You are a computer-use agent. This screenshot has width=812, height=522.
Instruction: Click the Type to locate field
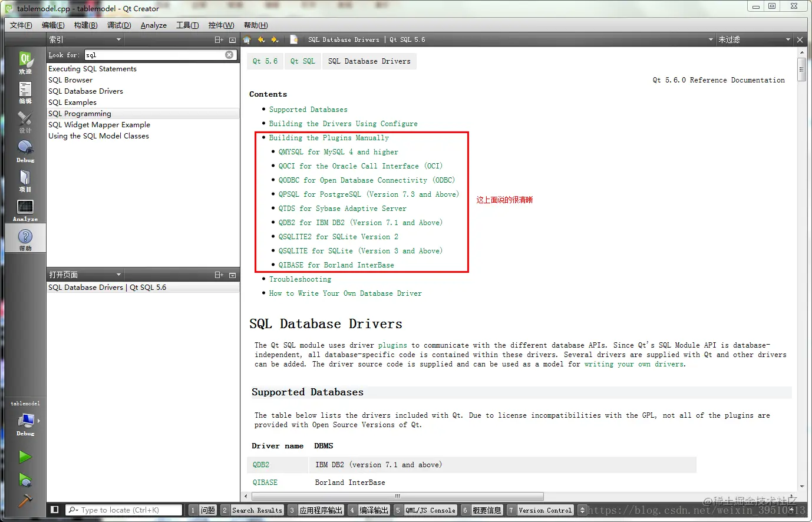coord(124,510)
